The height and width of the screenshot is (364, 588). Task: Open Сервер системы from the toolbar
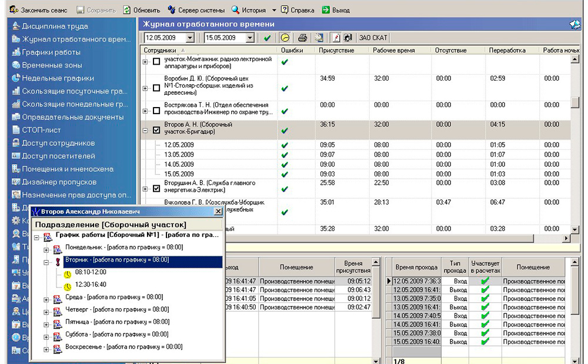(x=196, y=10)
